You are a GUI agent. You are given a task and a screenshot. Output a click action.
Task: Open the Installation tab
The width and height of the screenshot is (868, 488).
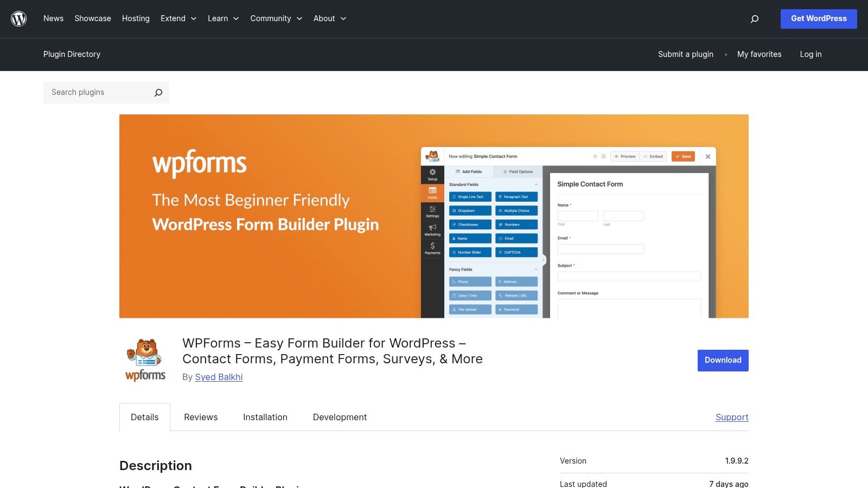tap(265, 417)
